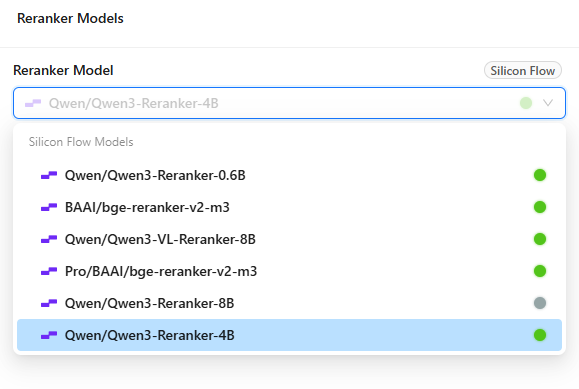Click the Reranker Models page heading
The image size is (579, 389).
70,18
